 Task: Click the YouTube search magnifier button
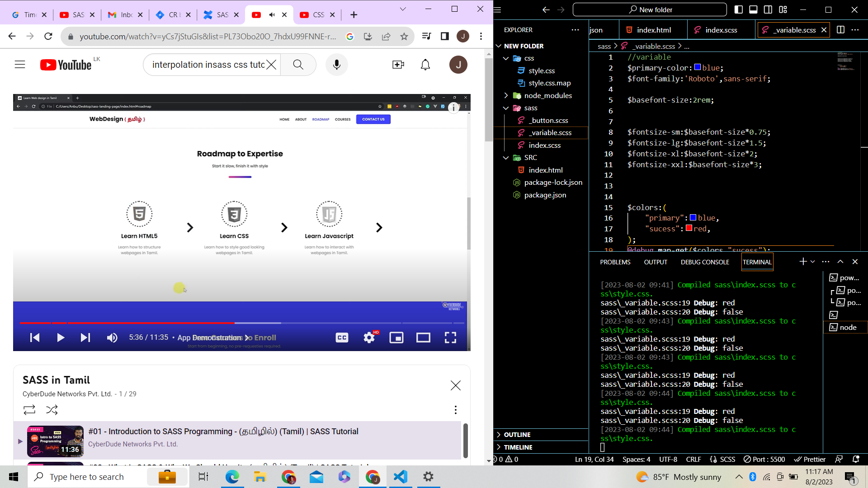[x=298, y=65]
